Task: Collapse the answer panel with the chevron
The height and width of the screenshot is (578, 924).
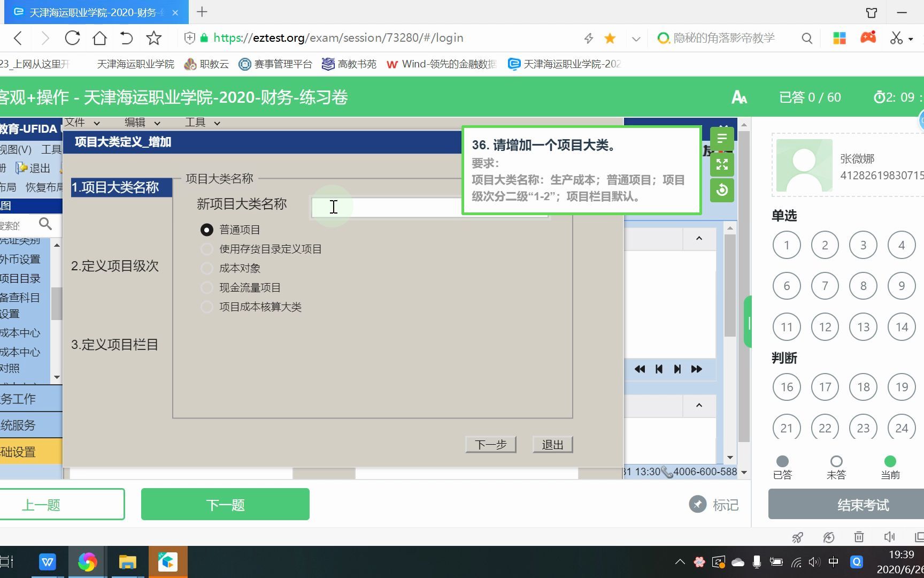Action: pyautogui.click(x=699, y=239)
